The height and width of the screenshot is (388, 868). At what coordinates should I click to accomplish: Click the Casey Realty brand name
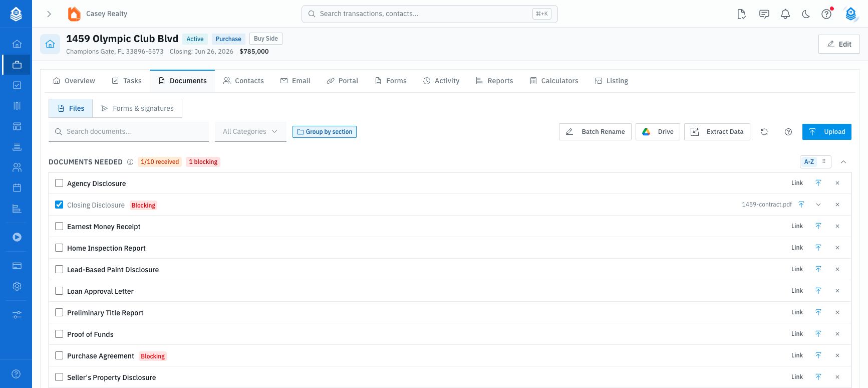[107, 14]
